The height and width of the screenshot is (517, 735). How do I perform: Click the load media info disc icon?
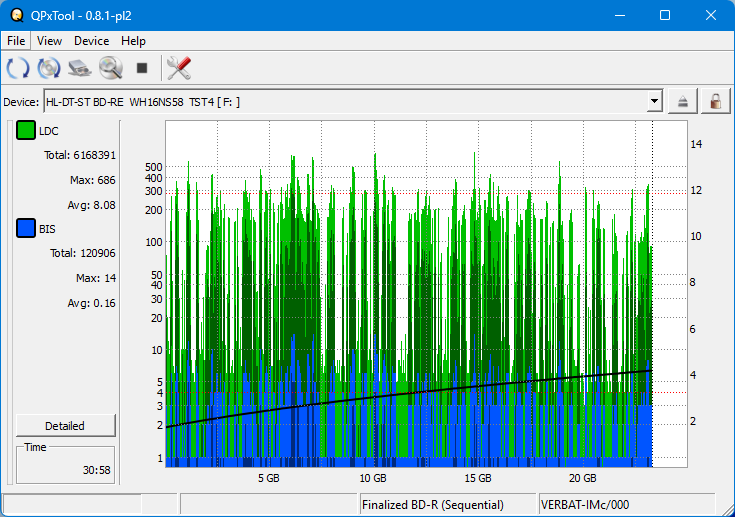click(x=49, y=68)
